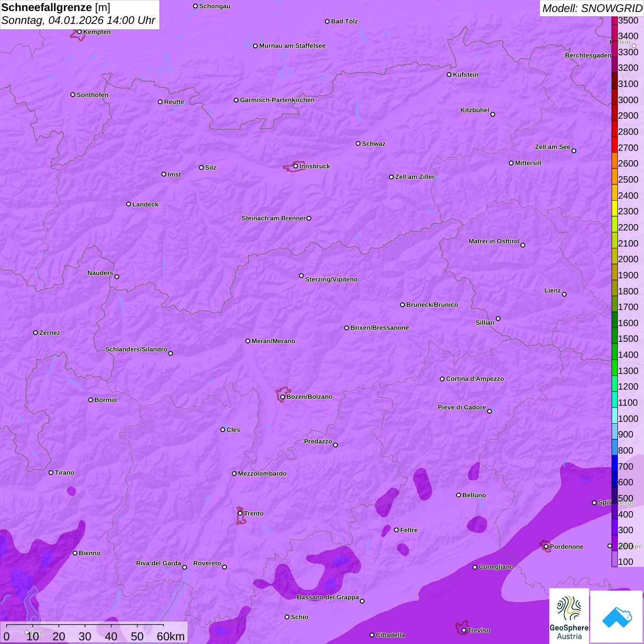The height and width of the screenshot is (644, 644).
Task: Click the cyan 1000 m legend swatch
Action: click(615, 415)
